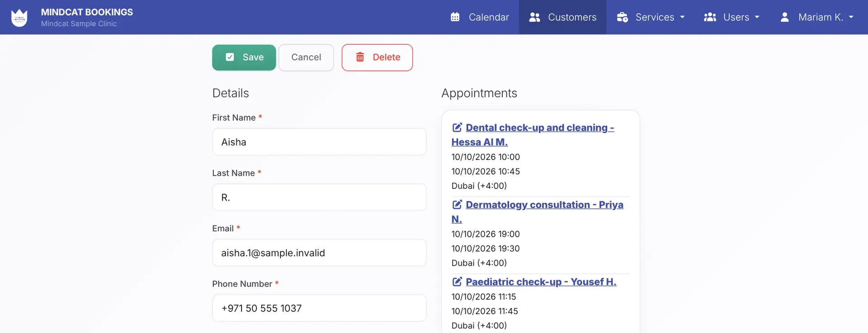Click the '10/10/2026 10:00' start time
868x333 pixels.
tap(486, 157)
